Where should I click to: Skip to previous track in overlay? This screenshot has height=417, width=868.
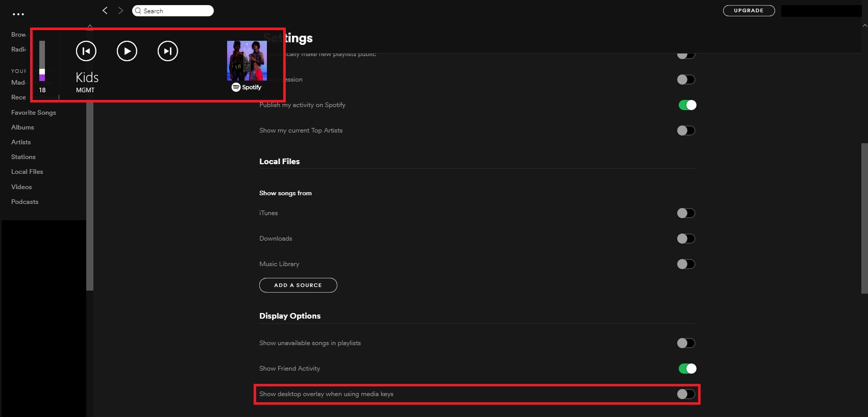[86, 51]
